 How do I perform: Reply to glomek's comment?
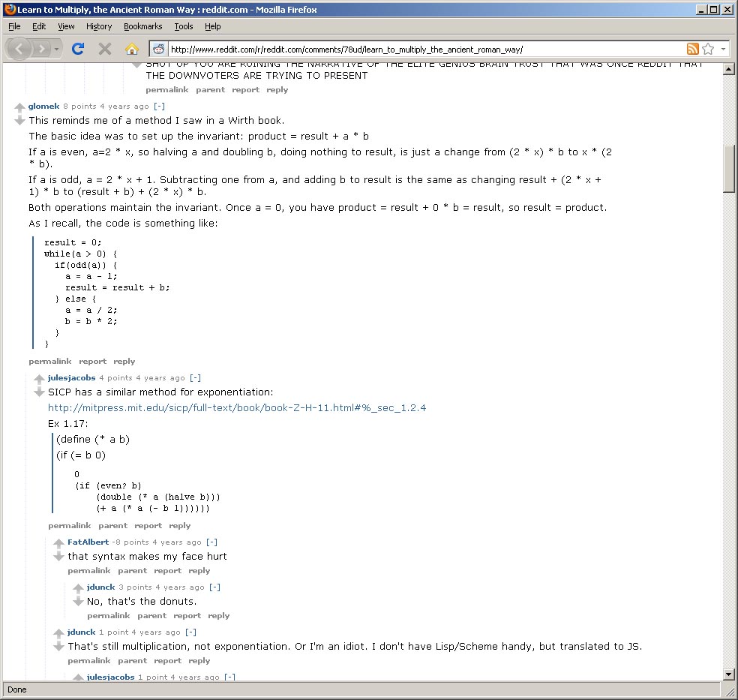click(x=124, y=362)
